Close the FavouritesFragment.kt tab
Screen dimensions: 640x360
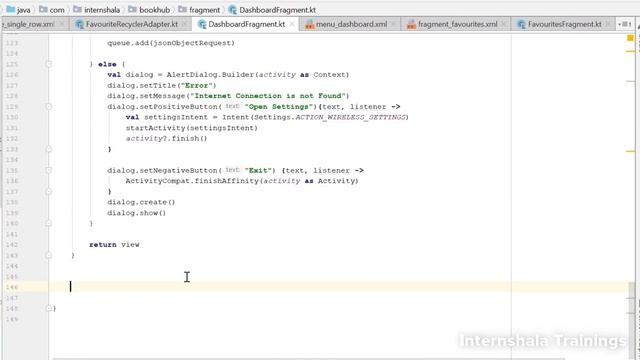click(608, 24)
